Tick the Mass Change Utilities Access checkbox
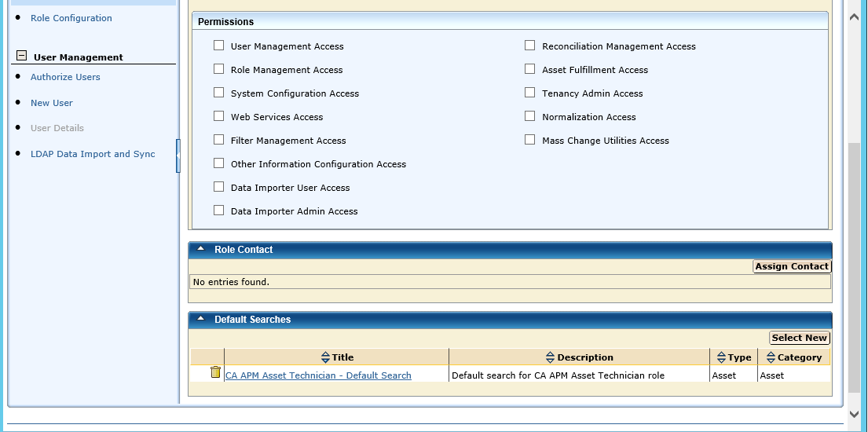Viewport: 868px width, 432px height. pyautogui.click(x=530, y=140)
